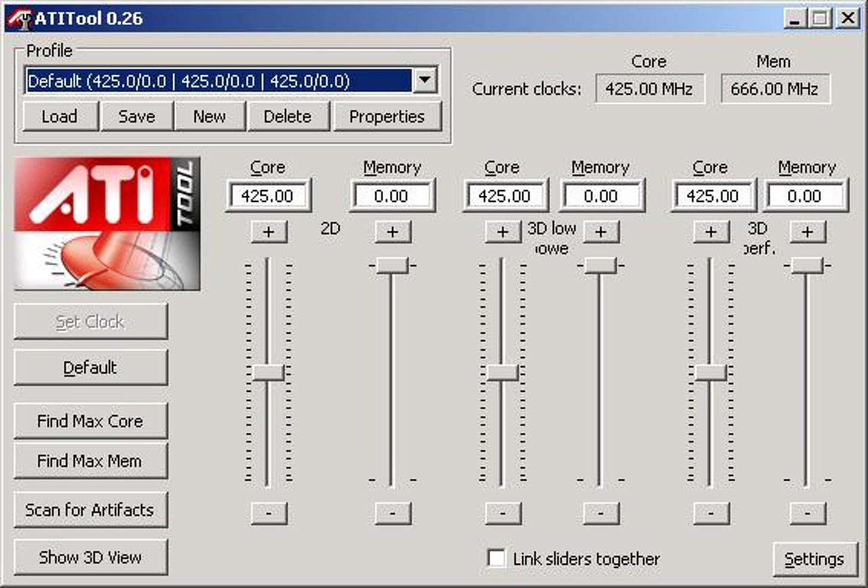Screen dimensions: 868x588
Task: Click the 3D low power Memory slider thumb
Action: pyautogui.click(x=600, y=265)
